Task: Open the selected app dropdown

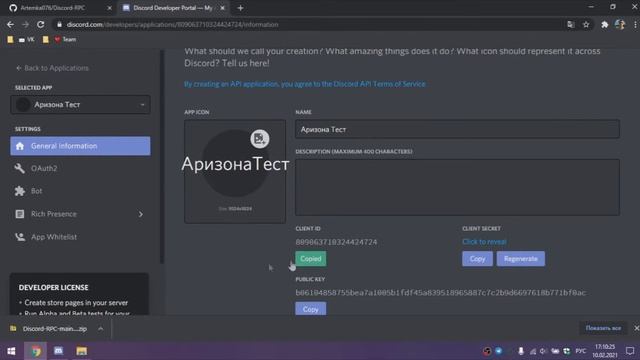Action: [80, 104]
